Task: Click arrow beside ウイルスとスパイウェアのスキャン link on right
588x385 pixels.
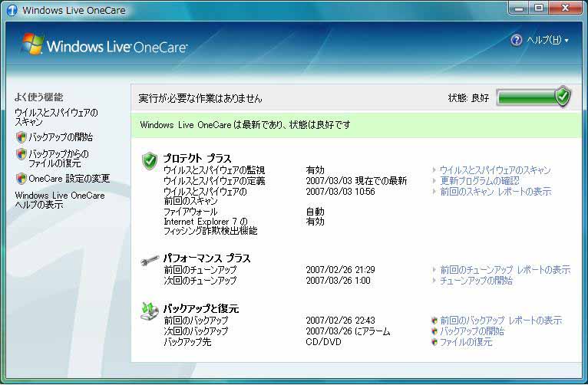Action: tap(434, 170)
